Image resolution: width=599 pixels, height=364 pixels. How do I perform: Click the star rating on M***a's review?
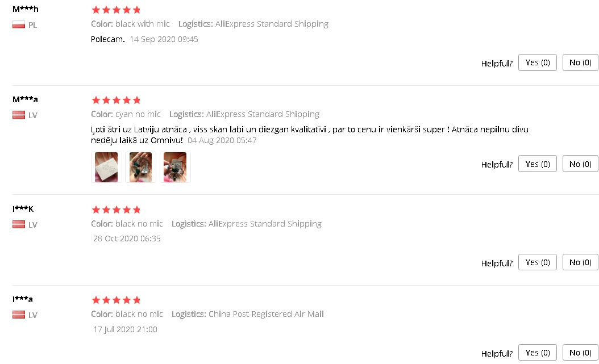pos(116,101)
